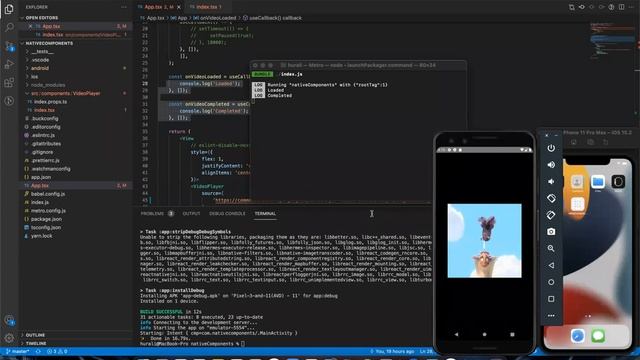Image resolution: width=640 pixels, height=360 pixels.
Task: Collapse the NATIVECOMPONENTS folder section
Action: coord(49,43)
